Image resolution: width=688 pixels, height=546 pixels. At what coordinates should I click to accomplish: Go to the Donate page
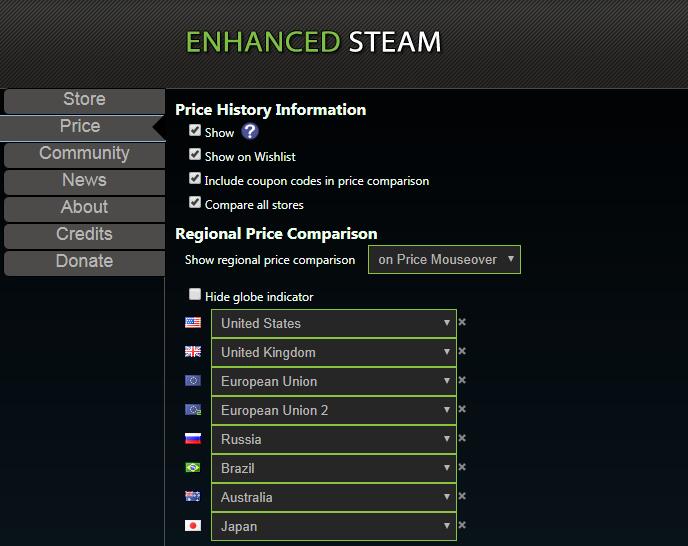(84, 262)
